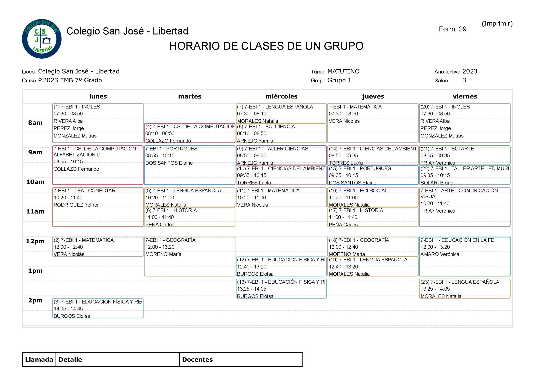Click the Docentes table header
This screenshot has height=392, width=554.
coord(197,359)
